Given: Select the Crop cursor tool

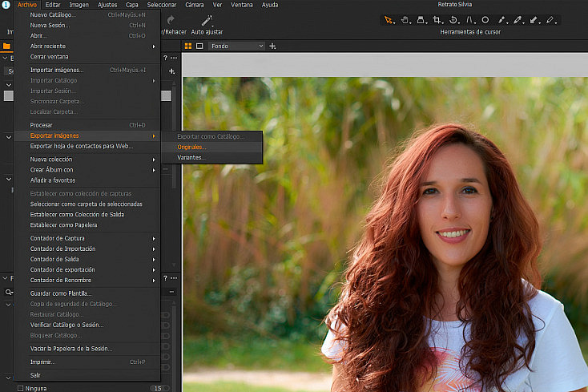Looking at the screenshot, I should 437,20.
